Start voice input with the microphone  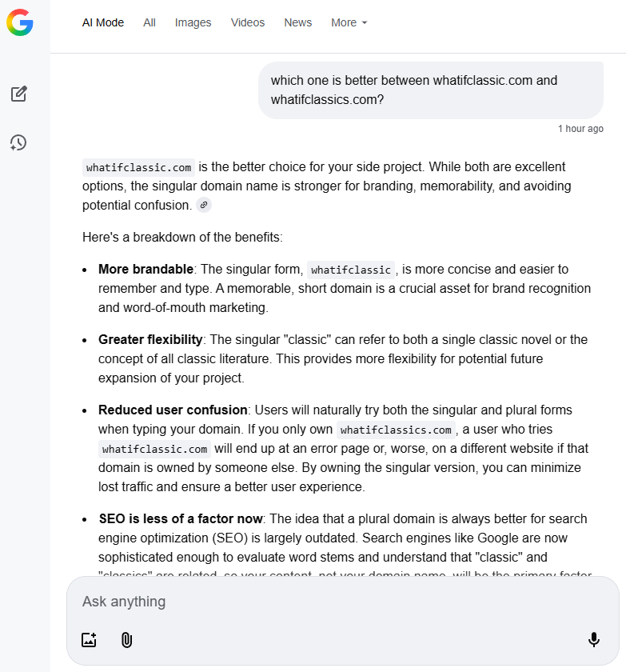(x=593, y=640)
